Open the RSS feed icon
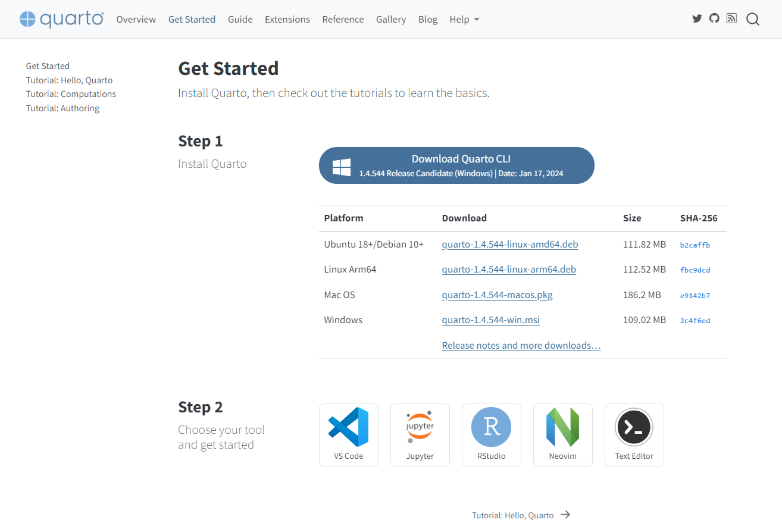The width and height of the screenshot is (782, 532). click(731, 18)
